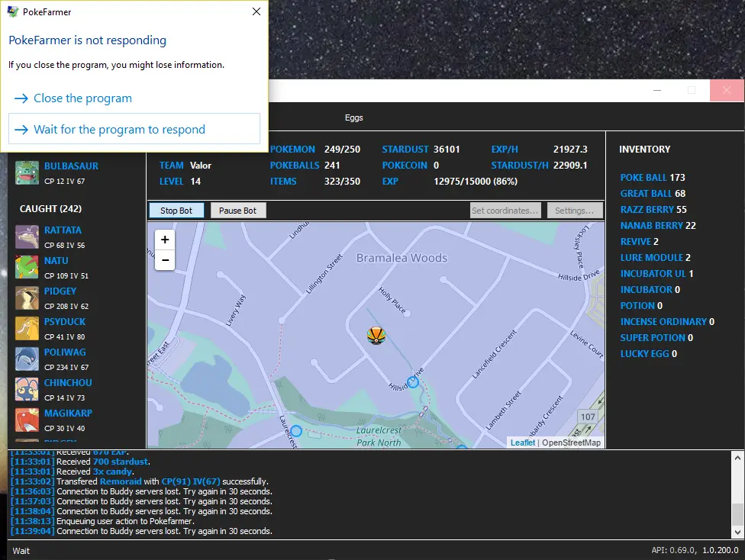745x560 pixels.
Task: Click Bramalea Woods label on map
Action: click(x=402, y=258)
